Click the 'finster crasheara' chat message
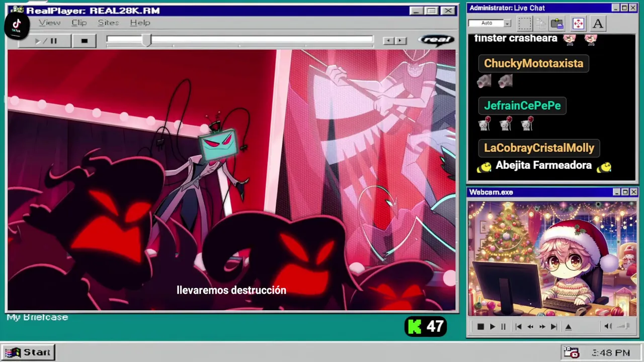The height and width of the screenshot is (362, 644). pyautogui.click(x=535, y=39)
